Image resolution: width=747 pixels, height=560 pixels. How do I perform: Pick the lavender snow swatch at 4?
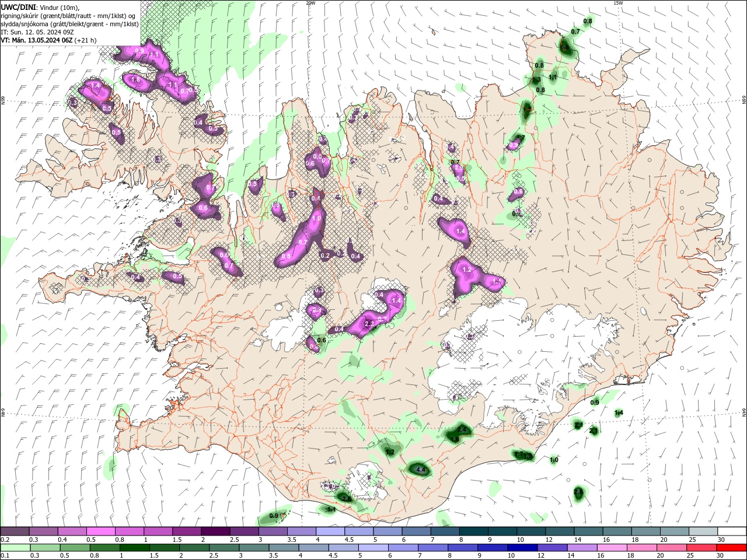pyautogui.click(x=330, y=531)
